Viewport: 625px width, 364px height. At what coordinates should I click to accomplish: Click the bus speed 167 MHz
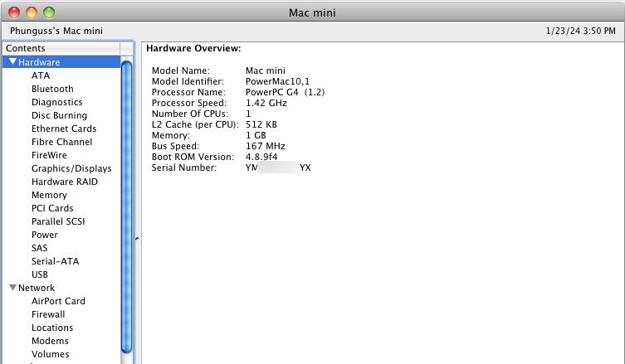click(266, 146)
